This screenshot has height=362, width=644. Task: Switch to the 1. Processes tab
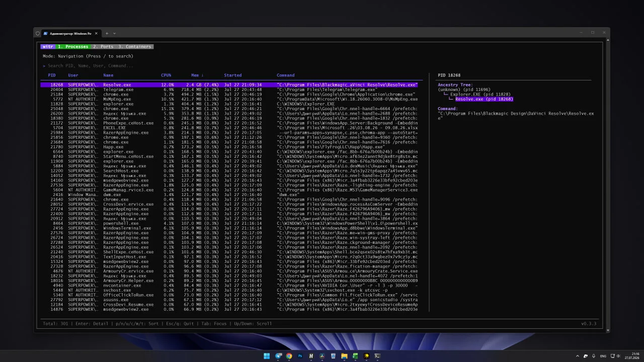(73, 47)
